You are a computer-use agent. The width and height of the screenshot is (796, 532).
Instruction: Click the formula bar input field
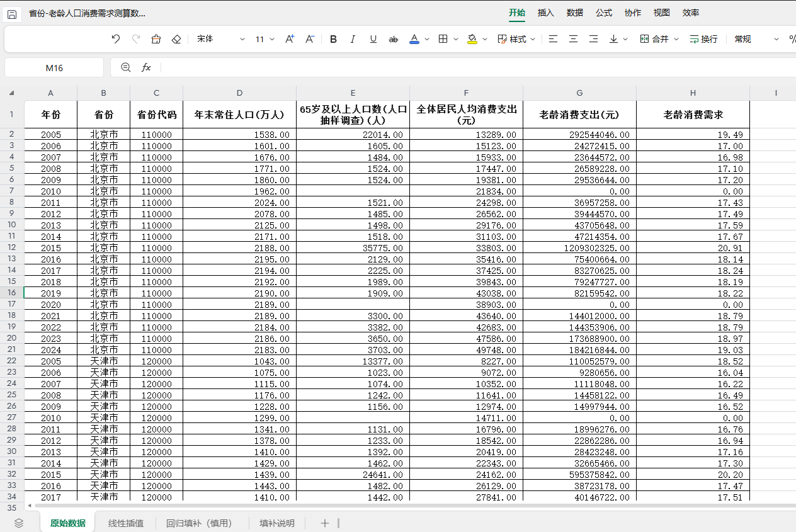[x=477, y=67]
